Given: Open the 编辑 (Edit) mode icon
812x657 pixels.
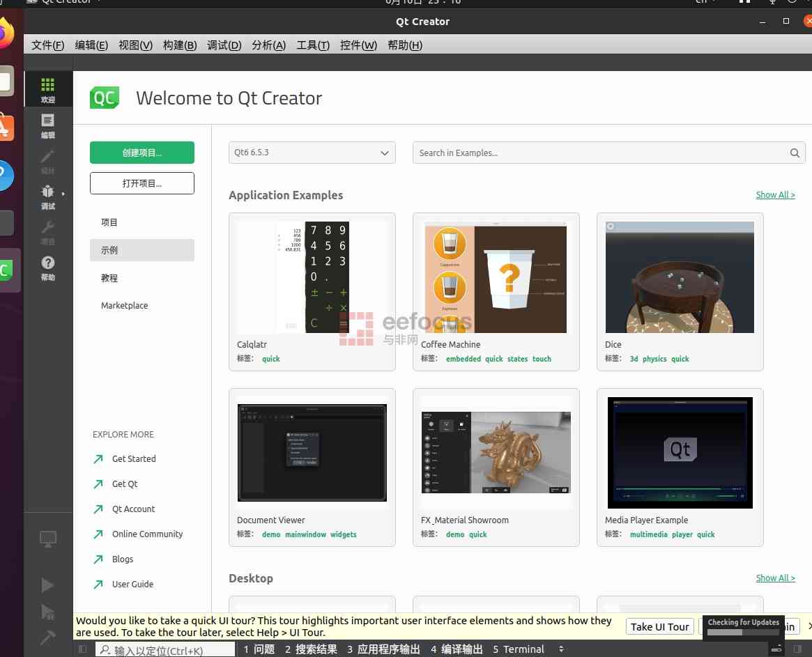Looking at the screenshot, I should (47, 125).
